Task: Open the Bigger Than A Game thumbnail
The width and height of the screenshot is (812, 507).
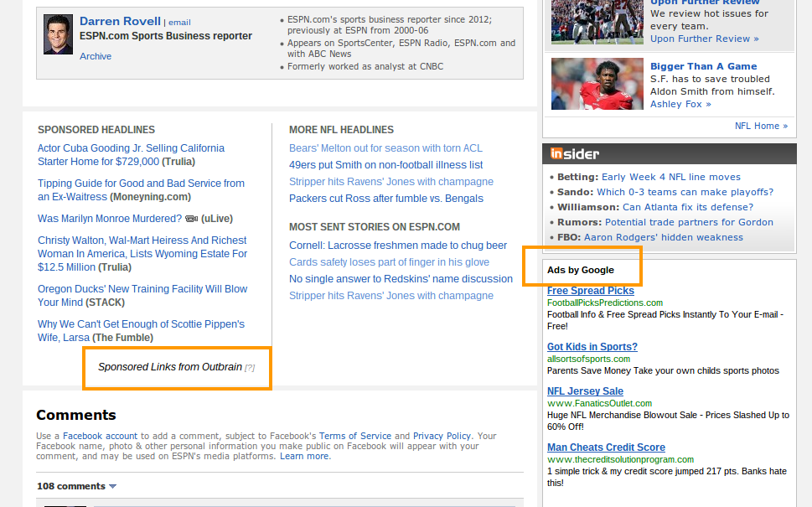Action: (x=591, y=84)
